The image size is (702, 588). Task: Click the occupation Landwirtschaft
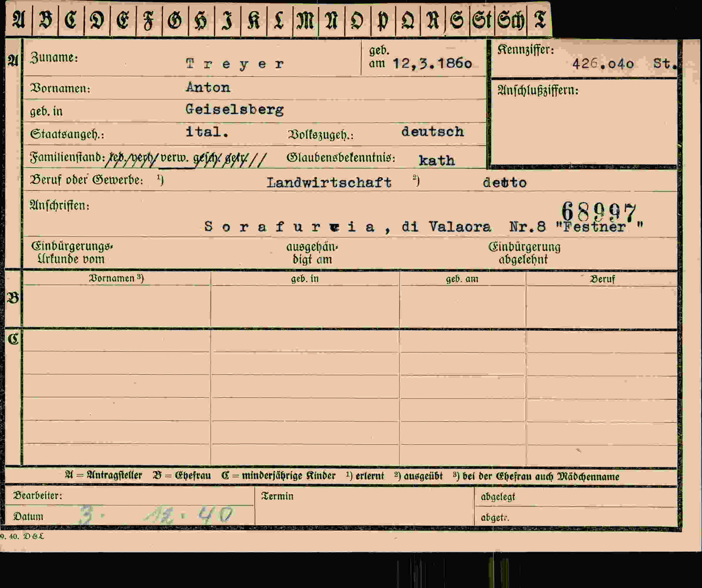click(x=329, y=182)
